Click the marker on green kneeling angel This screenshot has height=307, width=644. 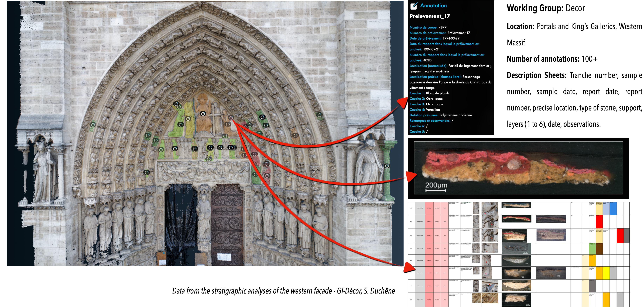click(x=180, y=124)
